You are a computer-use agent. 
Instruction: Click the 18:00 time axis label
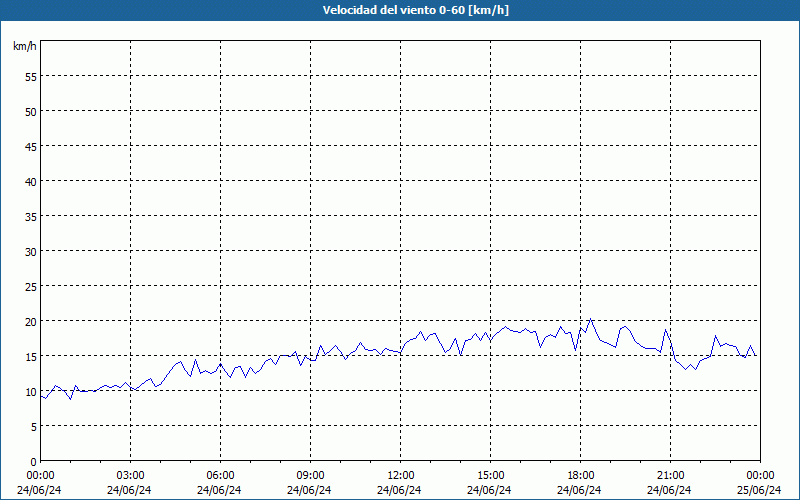pyautogui.click(x=581, y=475)
